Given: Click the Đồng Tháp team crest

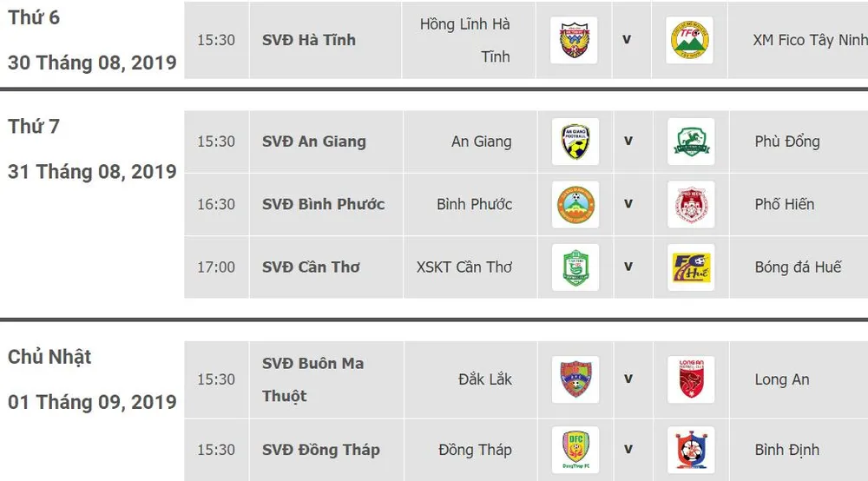Looking at the screenshot, I should click(575, 450).
